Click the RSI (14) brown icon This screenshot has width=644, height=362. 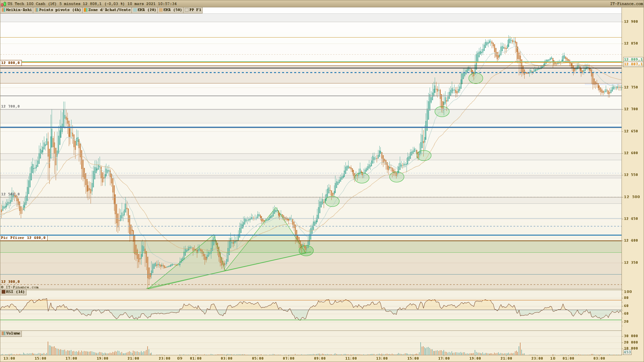[3, 292]
